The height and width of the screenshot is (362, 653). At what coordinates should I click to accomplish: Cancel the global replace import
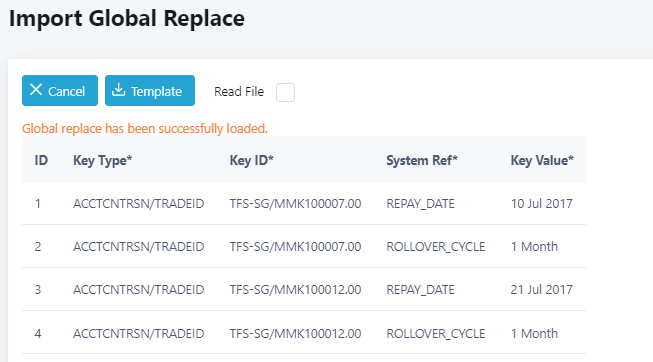(x=60, y=90)
